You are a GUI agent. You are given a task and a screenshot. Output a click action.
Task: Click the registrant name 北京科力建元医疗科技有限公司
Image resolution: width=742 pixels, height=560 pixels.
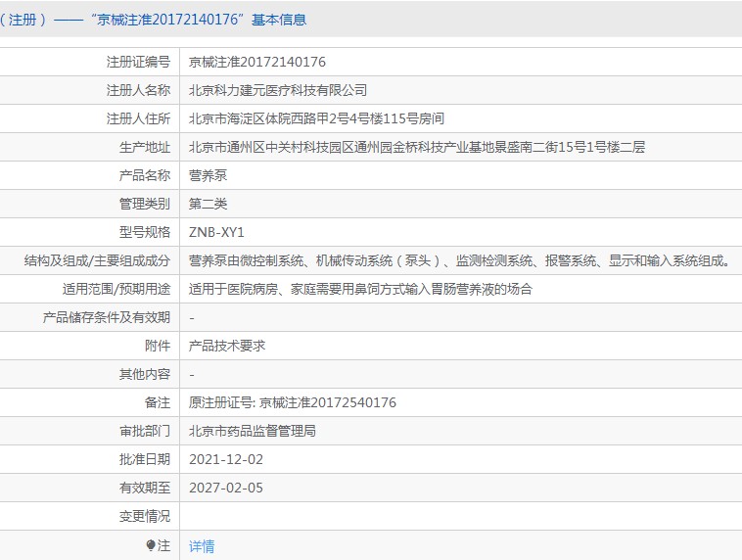[278, 90]
